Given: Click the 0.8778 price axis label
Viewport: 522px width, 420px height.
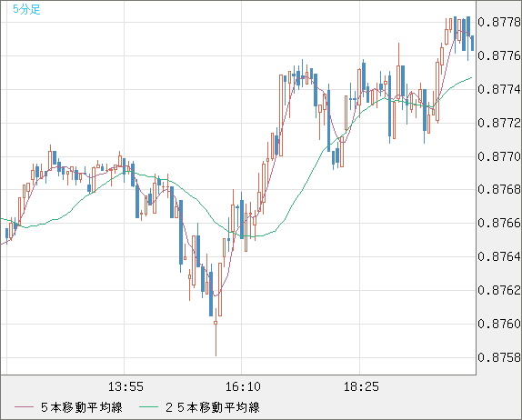Looking at the screenshot, I should point(499,22).
